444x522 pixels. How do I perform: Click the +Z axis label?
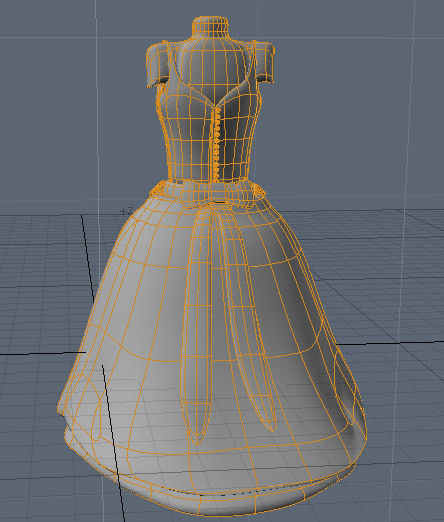[x=127, y=211]
